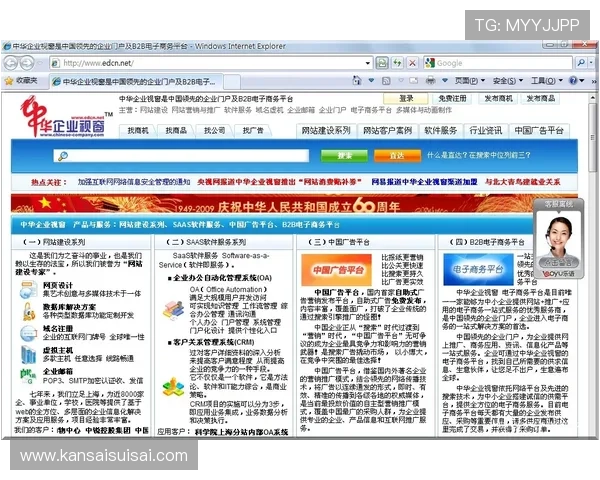Click the OA office automation icon
This screenshot has height=480, width=600.
tap(174, 310)
